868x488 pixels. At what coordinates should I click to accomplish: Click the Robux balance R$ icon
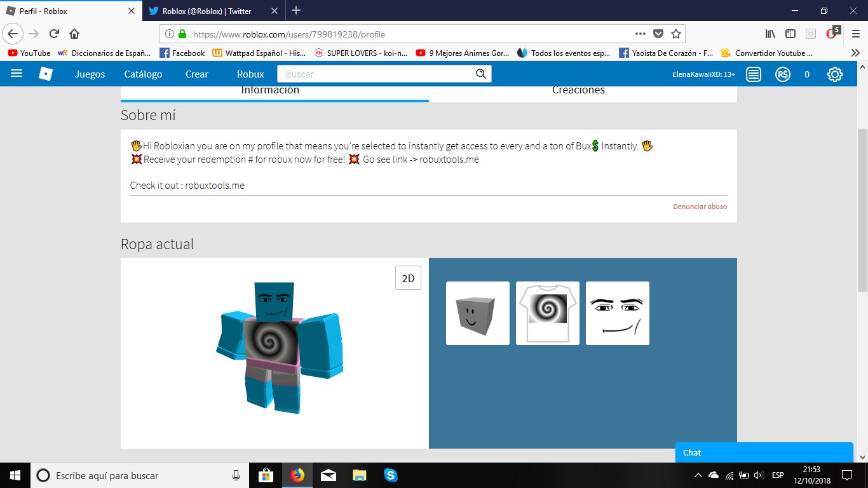(x=783, y=74)
